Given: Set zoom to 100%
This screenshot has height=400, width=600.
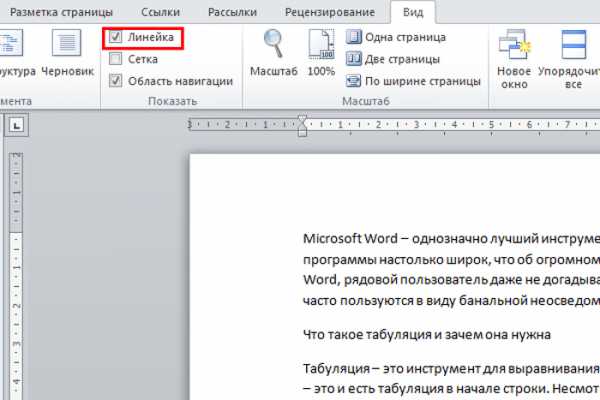Looking at the screenshot, I should (x=321, y=54).
